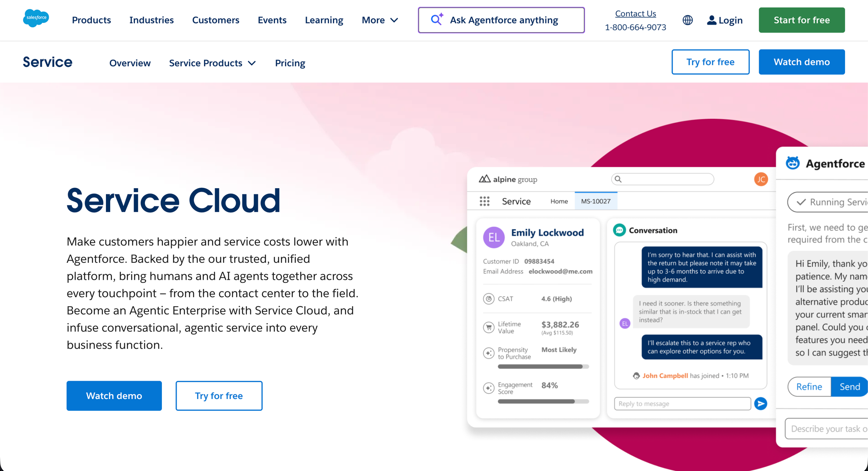Click the Engagement Score progress bar
This screenshot has height=471, width=868.
(543, 401)
